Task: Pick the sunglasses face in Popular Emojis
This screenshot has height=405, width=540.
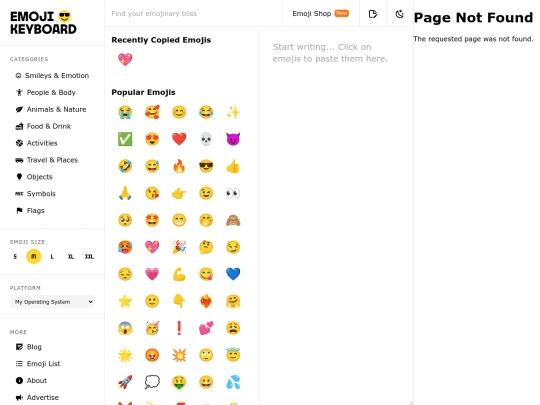Action: 206,166
